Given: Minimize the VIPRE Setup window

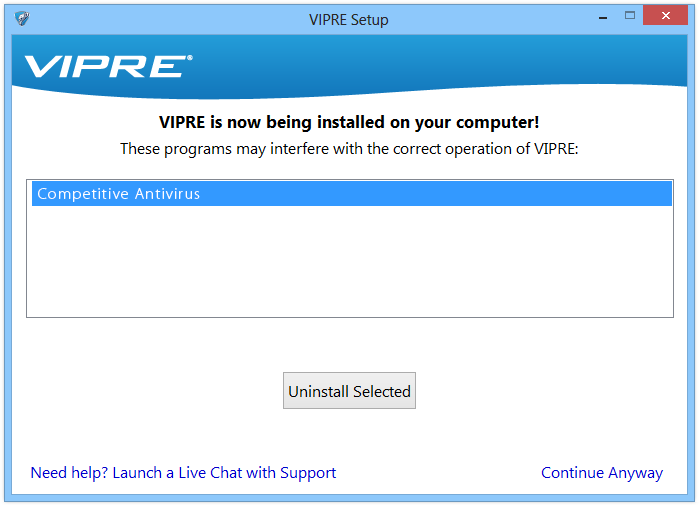Looking at the screenshot, I should tap(603, 17).
